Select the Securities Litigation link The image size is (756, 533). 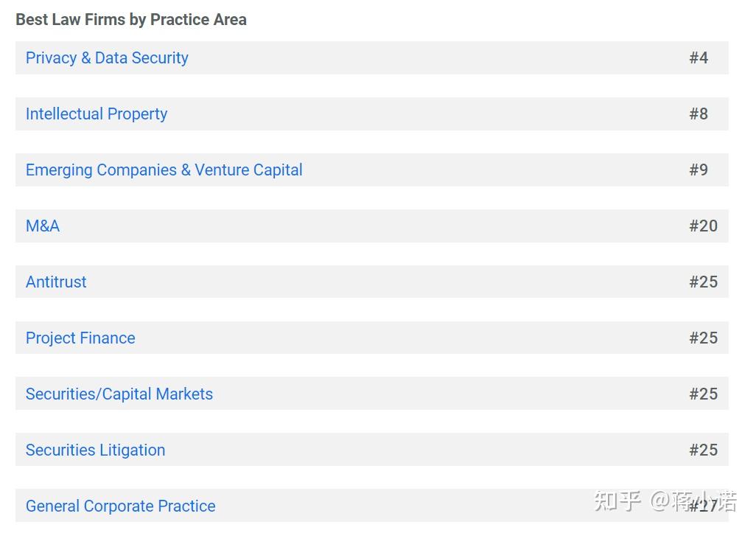[x=95, y=450]
